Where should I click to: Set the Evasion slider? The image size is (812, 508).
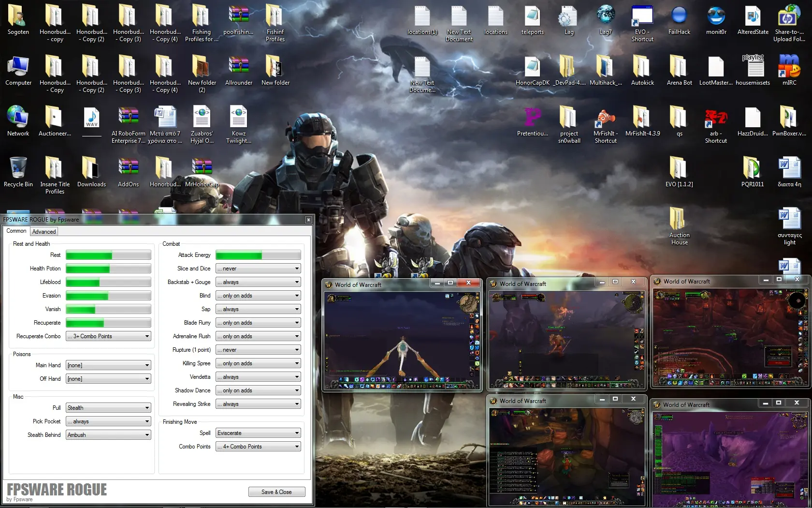108,296
